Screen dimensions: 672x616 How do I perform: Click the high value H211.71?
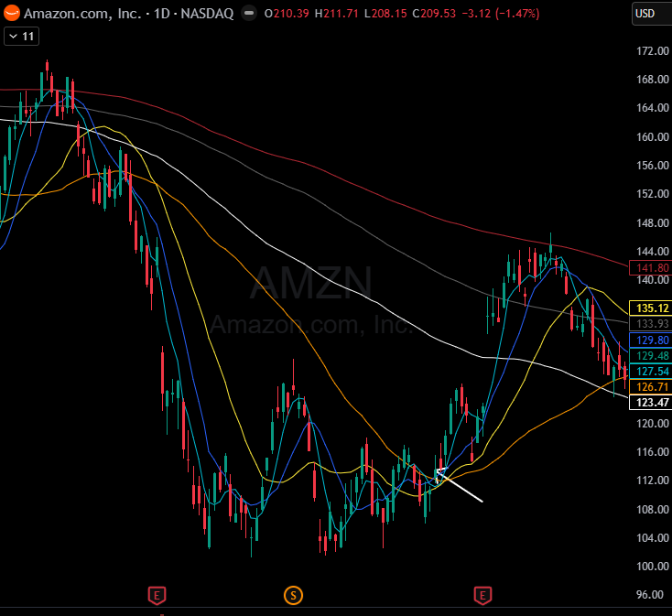336,14
